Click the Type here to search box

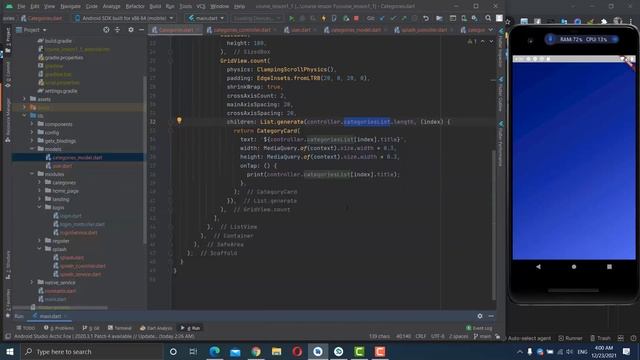91,351
